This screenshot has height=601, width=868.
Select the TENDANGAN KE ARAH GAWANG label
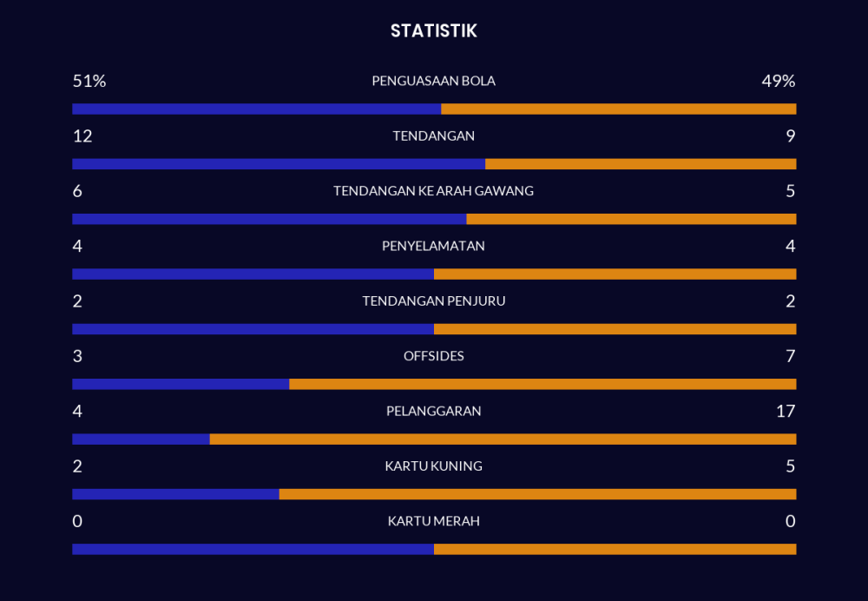[433, 191]
